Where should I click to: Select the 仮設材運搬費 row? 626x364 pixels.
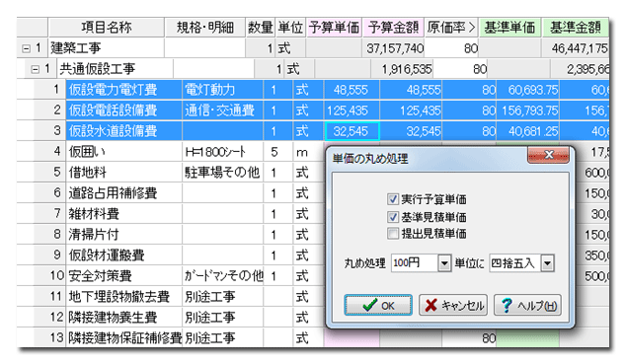point(123,255)
